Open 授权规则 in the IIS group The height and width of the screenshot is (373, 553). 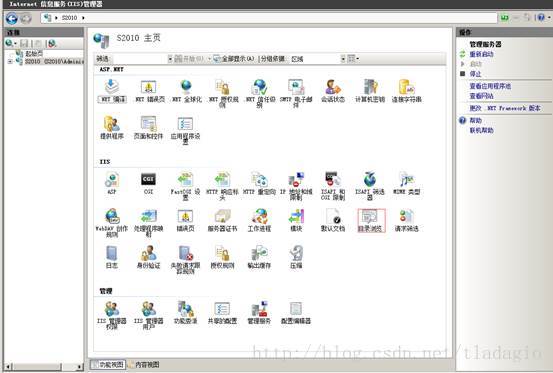222,257
